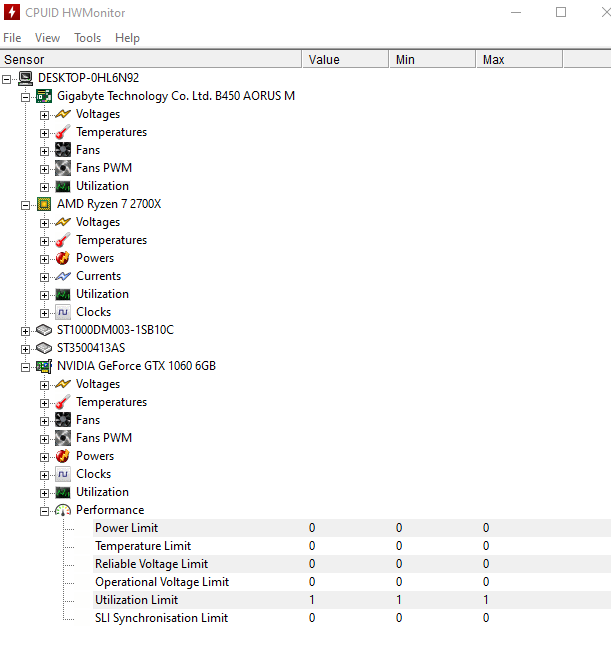The height and width of the screenshot is (658, 611).
Task: Click the GTX 1060 Fans PWM icon
Action: (63, 438)
